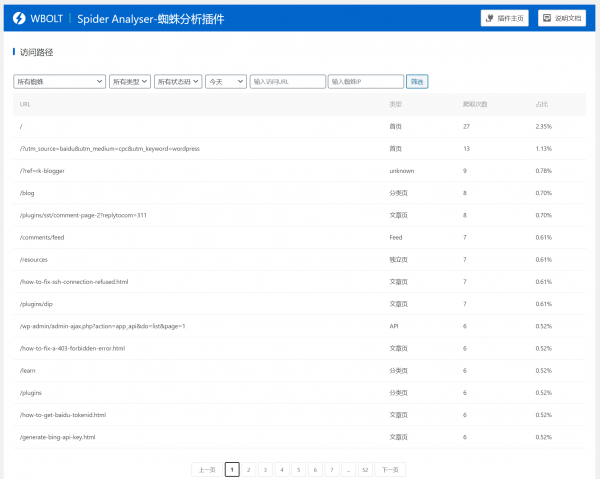Click the utm_source=baidu URL row
The image size is (600, 479).
(x=299, y=148)
